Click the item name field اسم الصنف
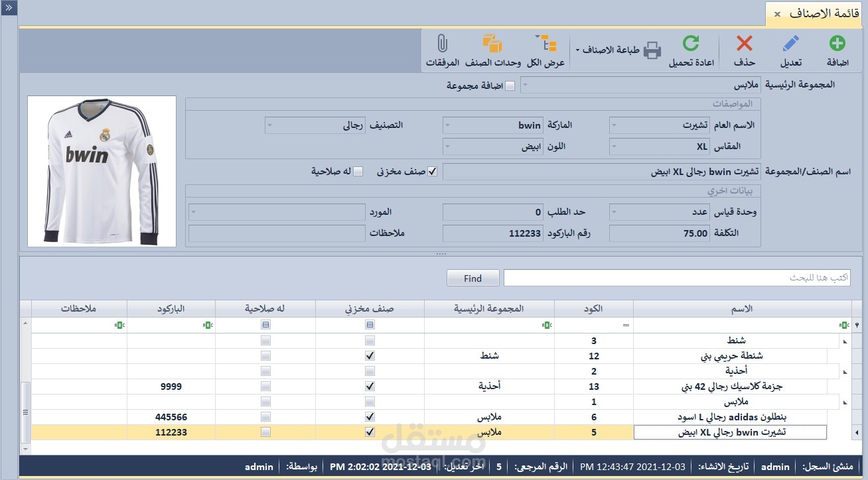The height and width of the screenshot is (480, 868). [x=602, y=172]
